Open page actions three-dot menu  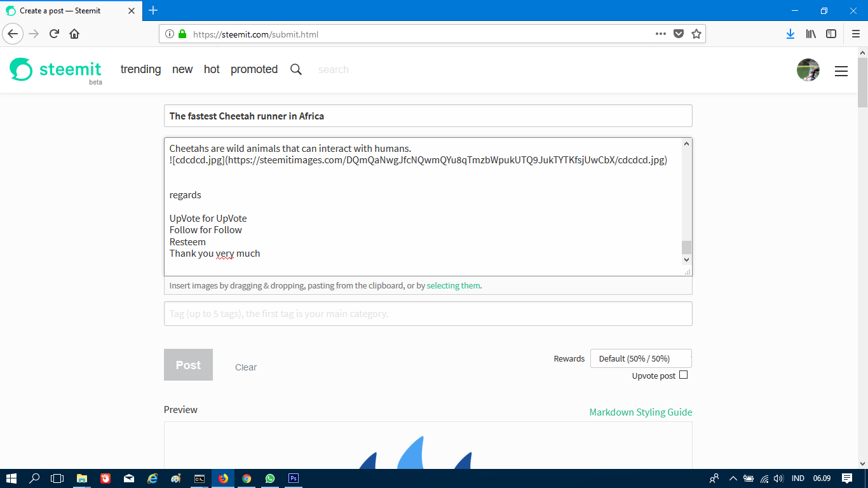661,34
